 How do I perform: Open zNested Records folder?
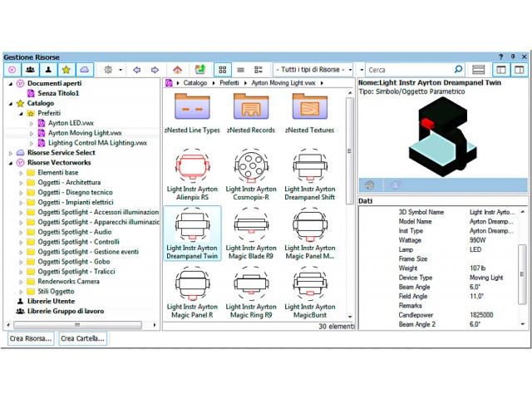tap(251, 113)
